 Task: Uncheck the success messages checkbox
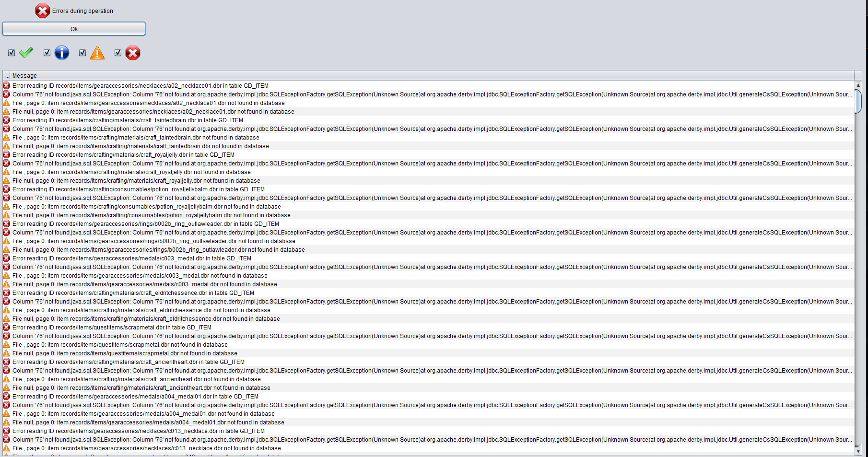tap(12, 53)
